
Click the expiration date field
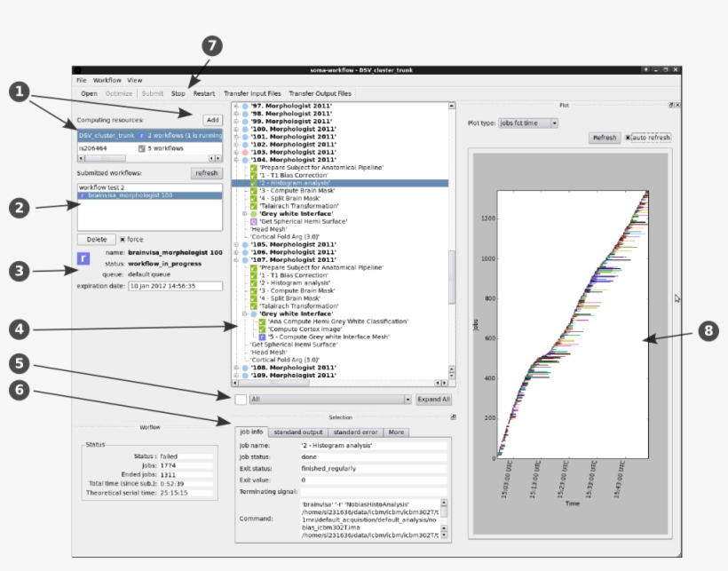coord(176,285)
